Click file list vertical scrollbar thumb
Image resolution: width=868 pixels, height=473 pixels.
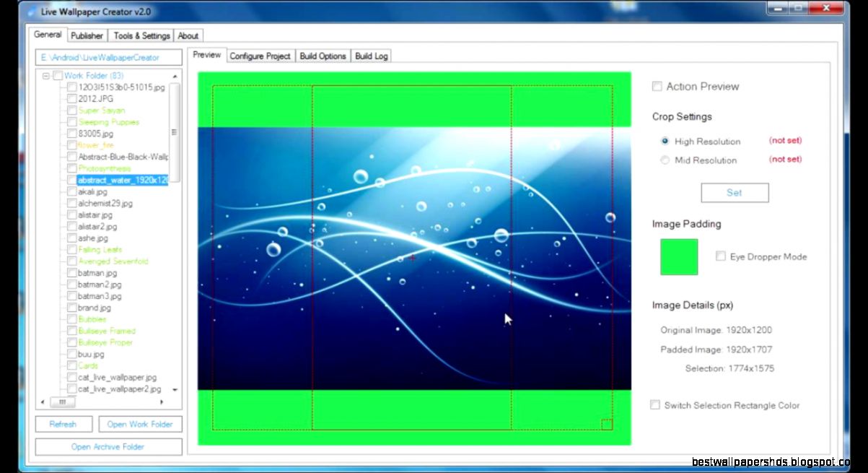[x=175, y=132]
